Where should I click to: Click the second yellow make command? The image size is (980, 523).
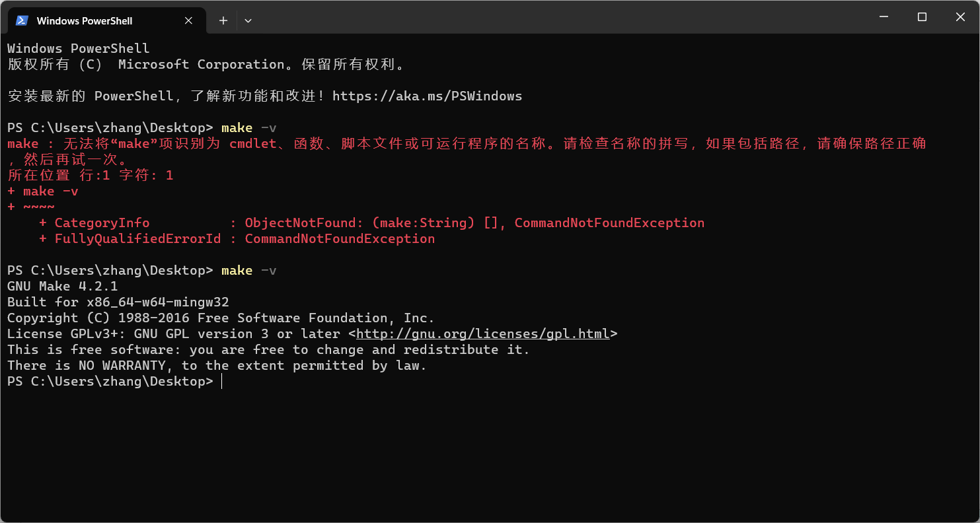pyautogui.click(x=237, y=270)
